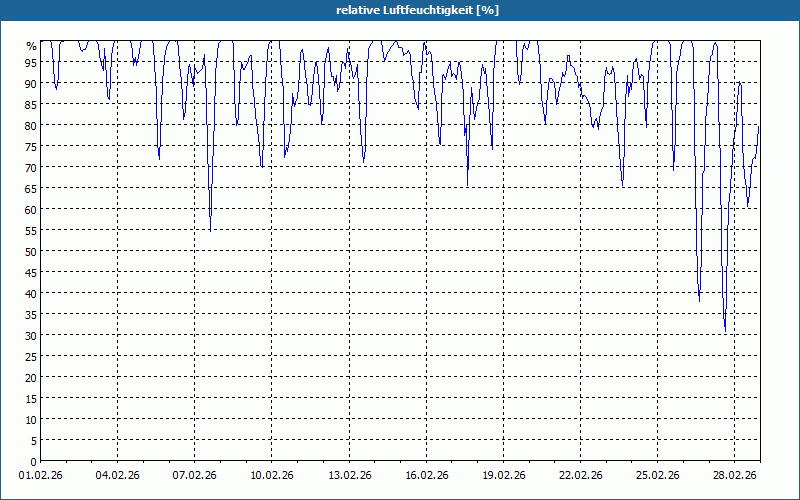800x500 pixels.
Task: Click the y-axis value 15
Action: point(31,398)
